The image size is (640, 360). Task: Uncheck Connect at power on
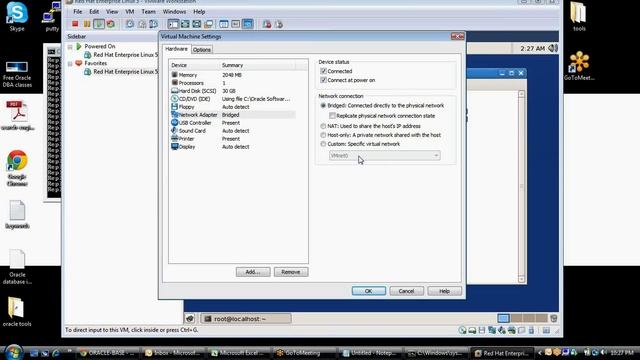(x=324, y=80)
